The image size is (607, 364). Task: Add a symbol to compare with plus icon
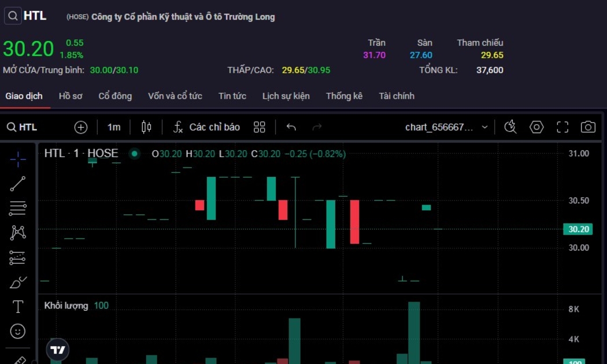click(81, 127)
